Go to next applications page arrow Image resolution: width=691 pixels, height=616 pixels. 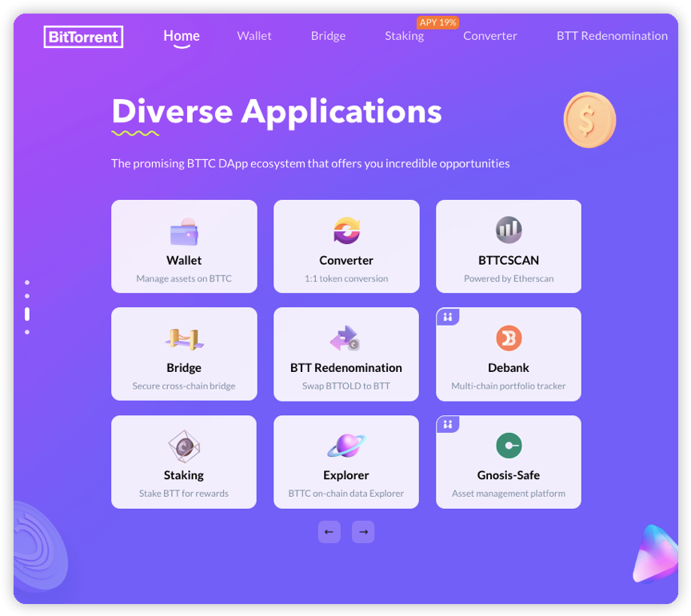(x=363, y=532)
